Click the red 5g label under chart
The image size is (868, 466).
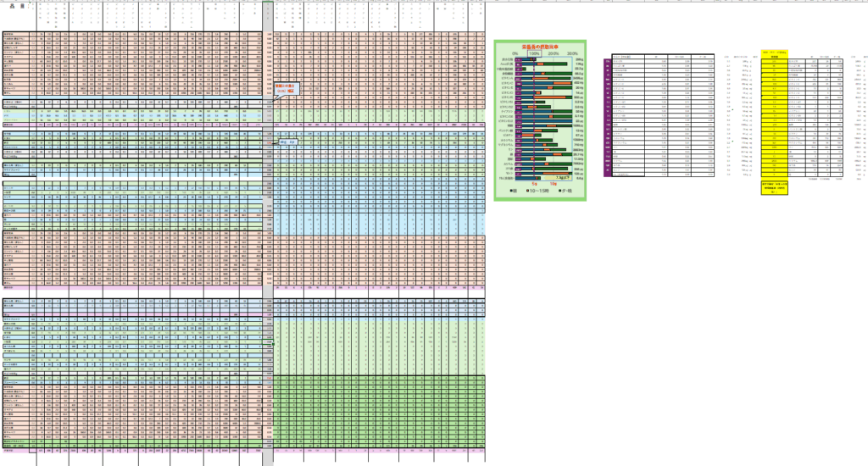(535, 183)
